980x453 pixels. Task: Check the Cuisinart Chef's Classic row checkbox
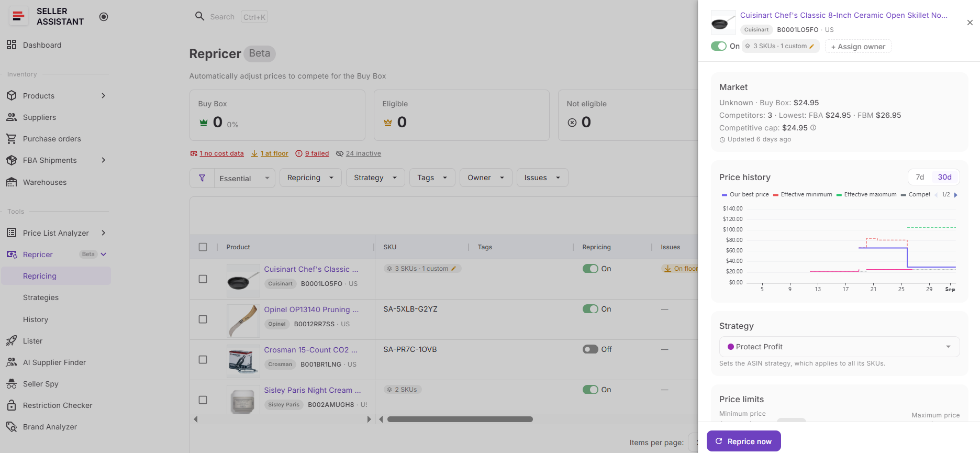[x=203, y=279]
